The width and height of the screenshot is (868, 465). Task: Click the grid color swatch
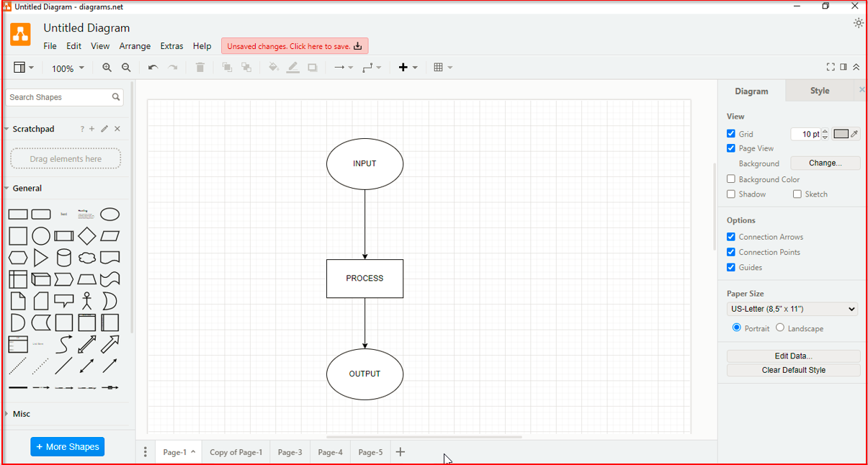point(841,134)
